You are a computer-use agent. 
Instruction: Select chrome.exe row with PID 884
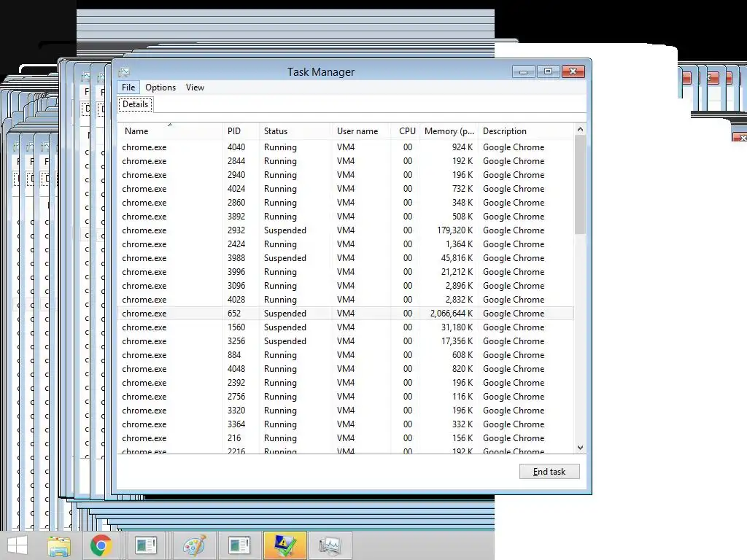point(345,355)
